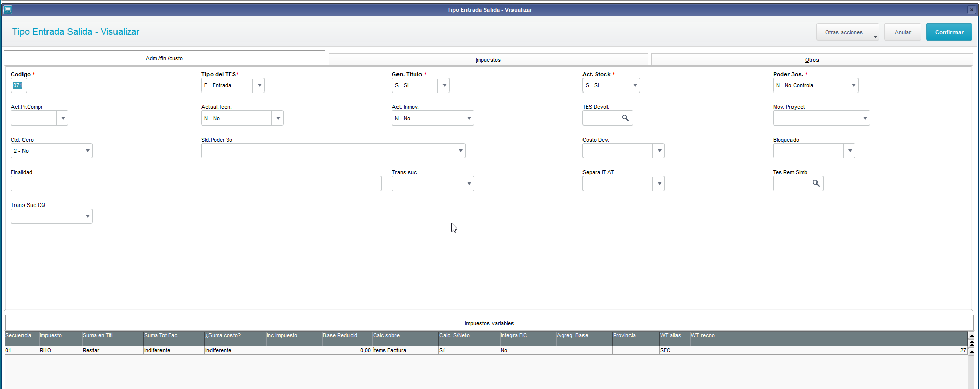
Task: Switch to the Adm./fin./custo tab
Action: point(165,58)
